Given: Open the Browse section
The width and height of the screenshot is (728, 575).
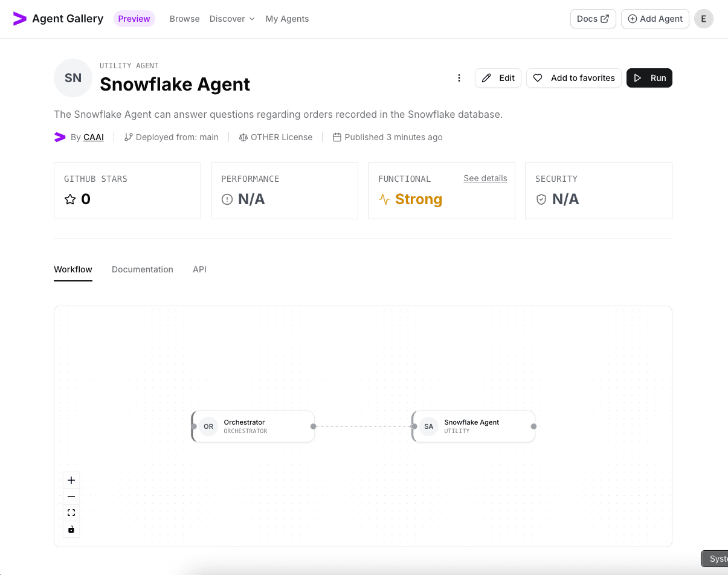Looking at the screenshot, I should coord(184,19).
